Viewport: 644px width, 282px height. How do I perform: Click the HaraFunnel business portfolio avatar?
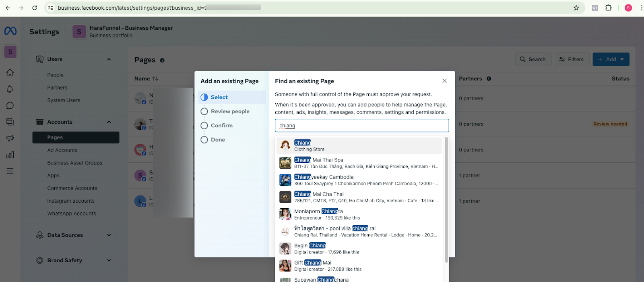click(79, 32)
